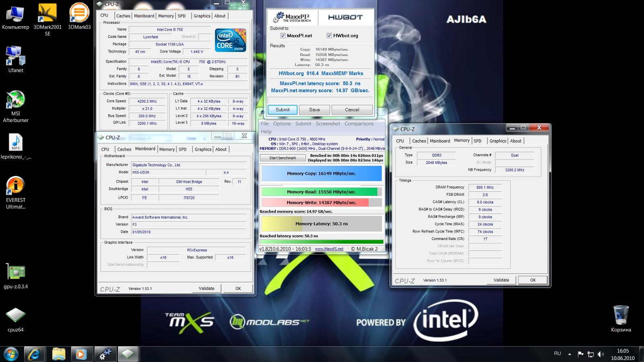Open MaxxPI Options menu
644x362 pixels.
[x=282, y=124]
